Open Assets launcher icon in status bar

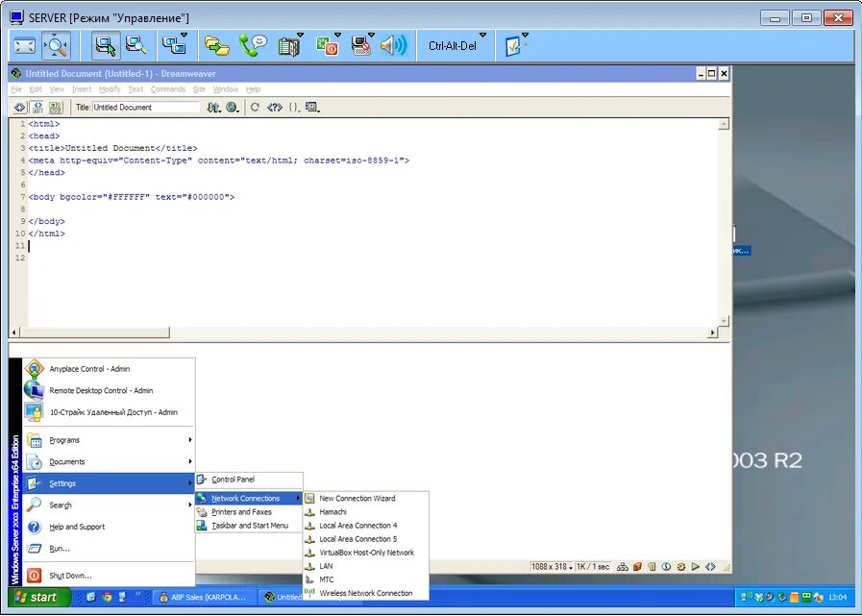(x=637, y=566)
